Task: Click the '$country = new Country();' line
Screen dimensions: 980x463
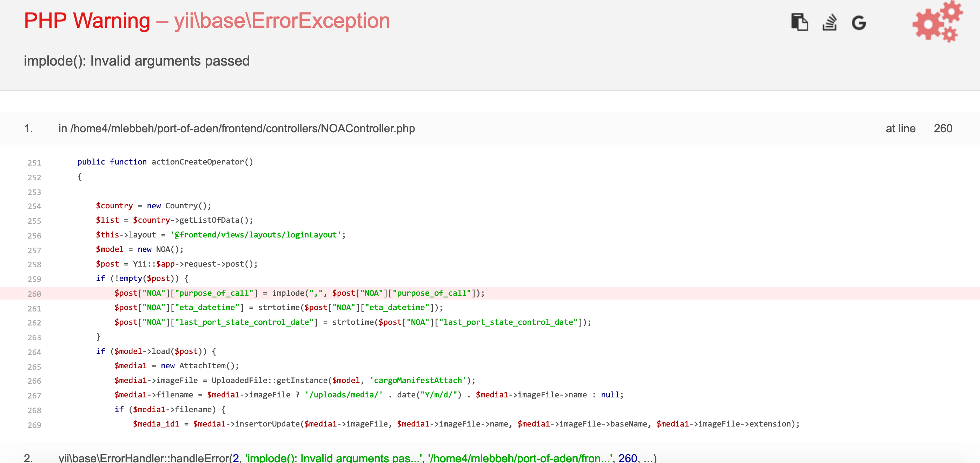Action: tap(153, 206)
